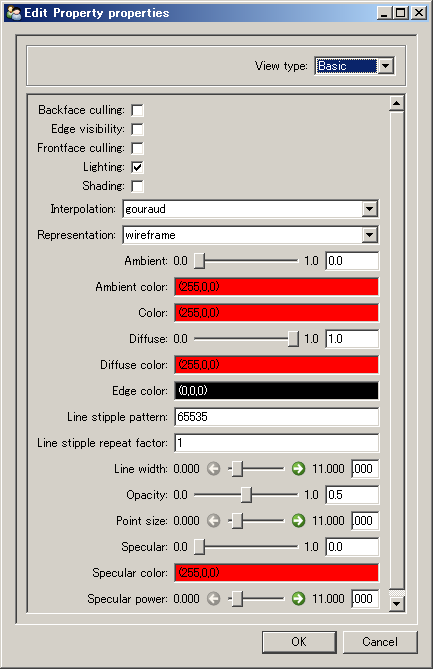Click the Point size decrease arrow icon
This screenshot has height=669, width=433.
point(214,521)
